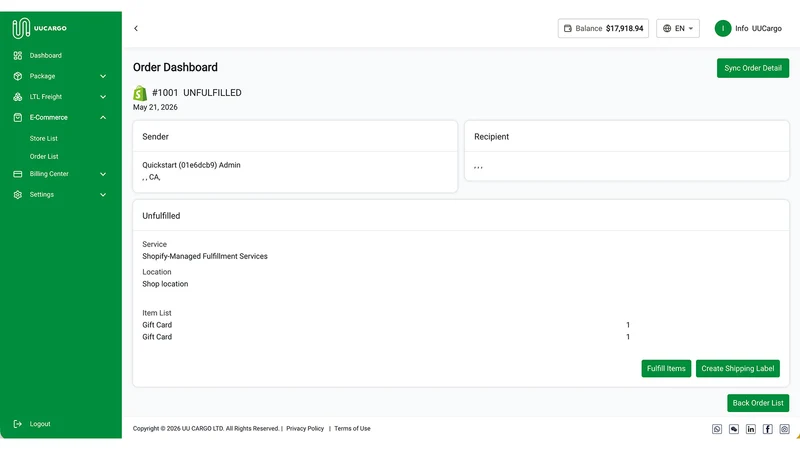Open the EN language dropdown arrow
The width and height of the screenshot is (800, 450).
coord(691,29)
